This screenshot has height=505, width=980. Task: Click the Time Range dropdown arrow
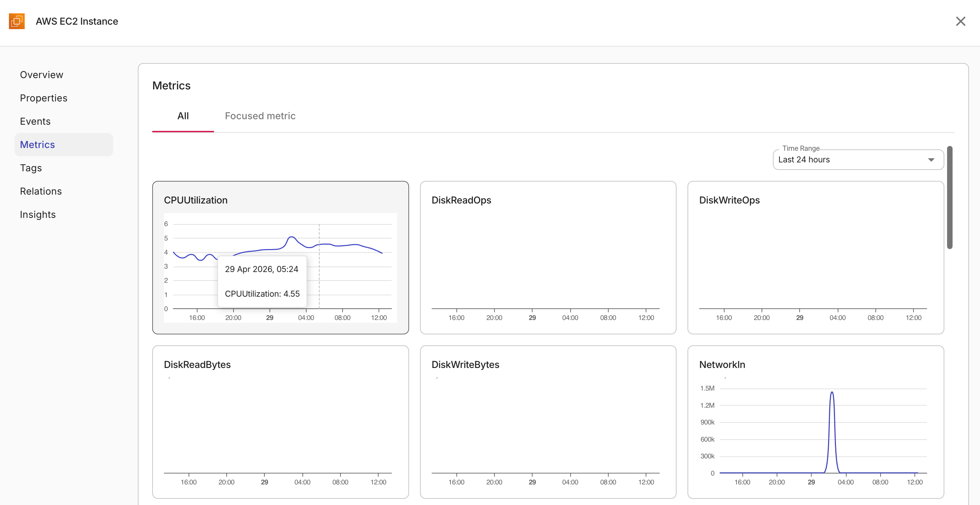tap(931, 160)
